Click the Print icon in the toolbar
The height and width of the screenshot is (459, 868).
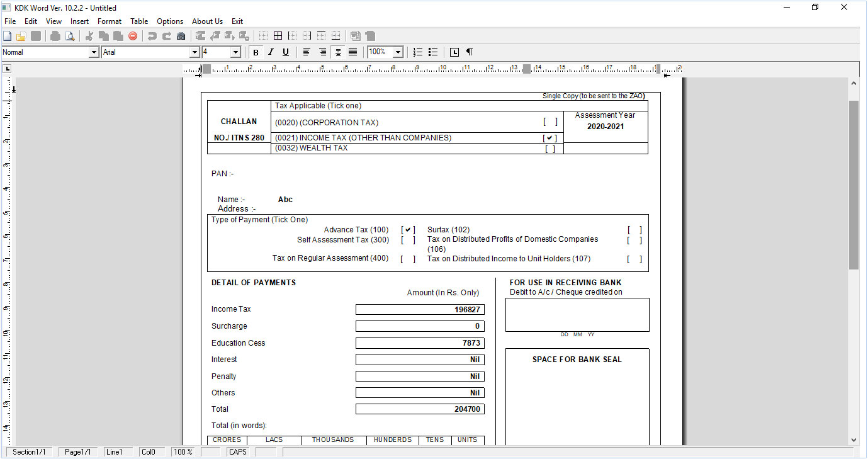[x=55, y=36]
